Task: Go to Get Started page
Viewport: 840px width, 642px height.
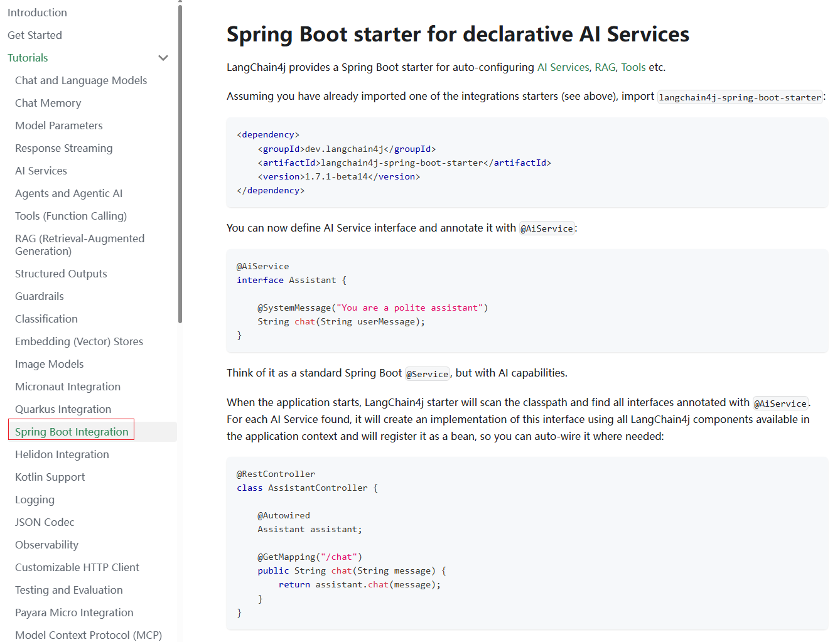Action: pos(35,35)
